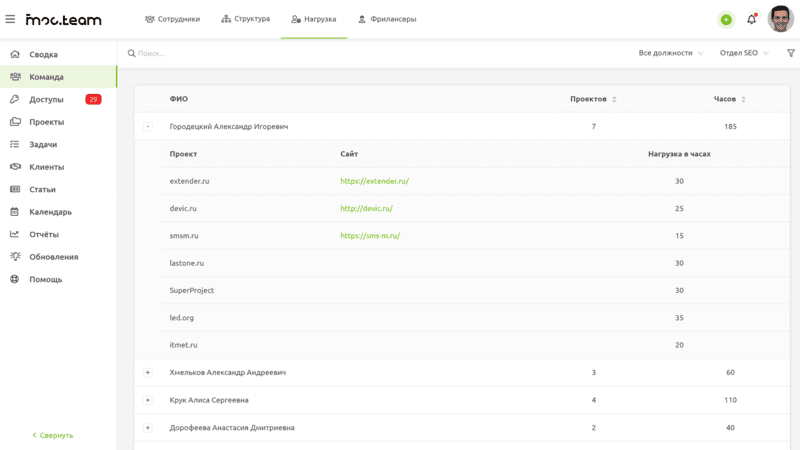Open the Все должности dropdown
The width and height of the screenshot is (800, 450).
tap(671, 53)
